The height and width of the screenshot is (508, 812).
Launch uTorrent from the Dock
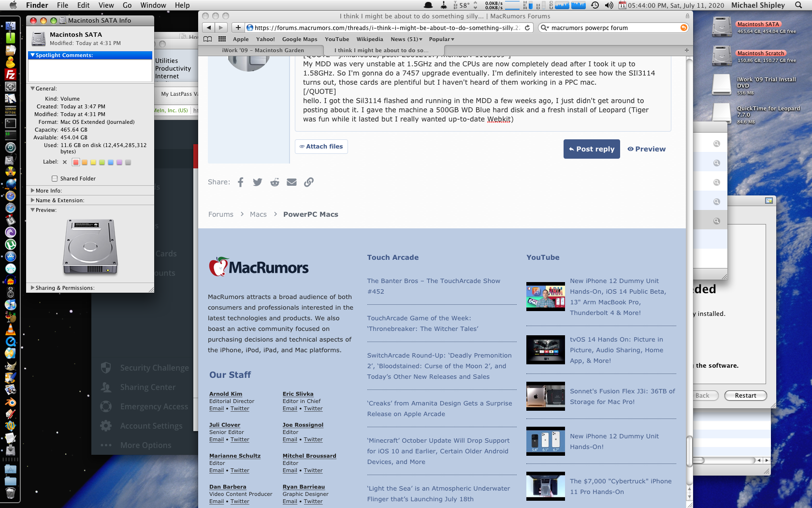(10, 244)
